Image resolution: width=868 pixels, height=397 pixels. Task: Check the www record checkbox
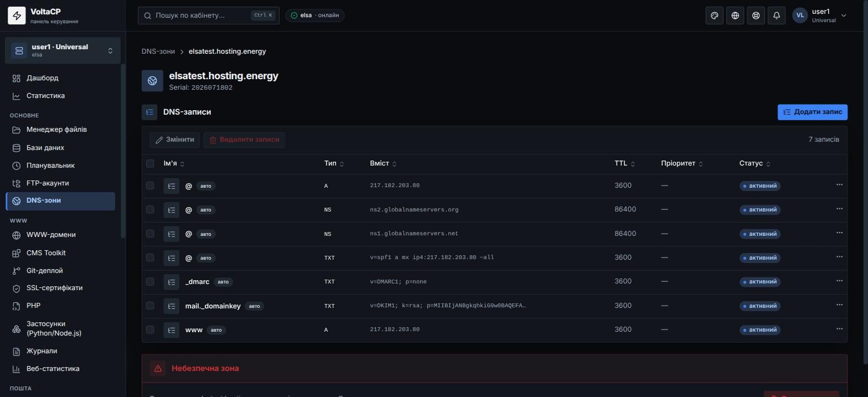tap(150, 329)
